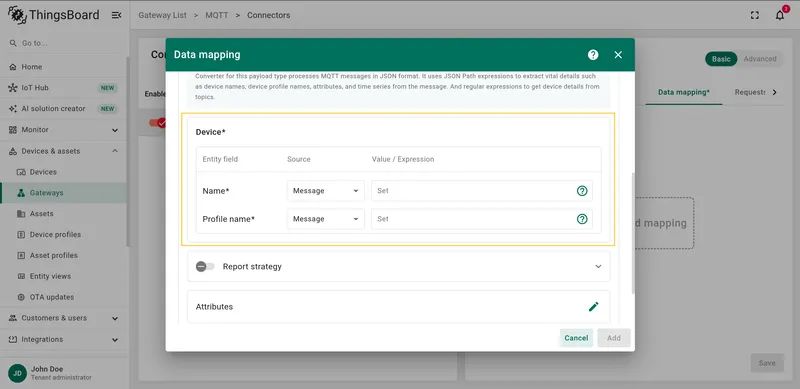Click the dialog's vertical scrollbar
The width and height of the screenshot is (800, 389).
pyautogui.click(x=633, y=233)
